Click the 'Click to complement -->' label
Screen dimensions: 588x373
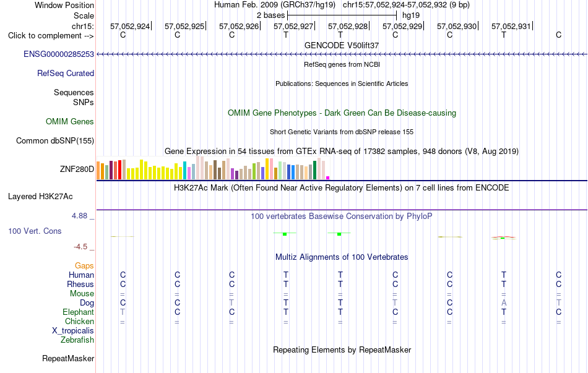click(51, 36)
